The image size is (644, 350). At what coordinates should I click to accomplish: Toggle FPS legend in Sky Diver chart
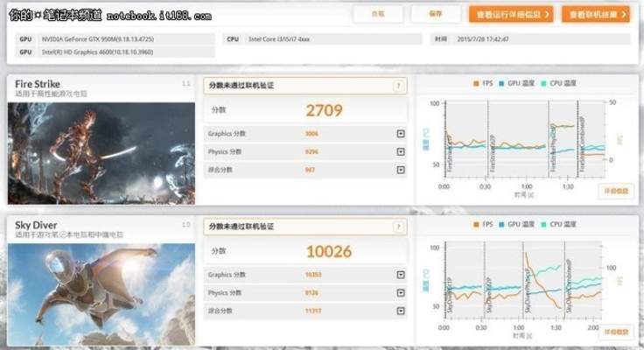coord(483,224)
